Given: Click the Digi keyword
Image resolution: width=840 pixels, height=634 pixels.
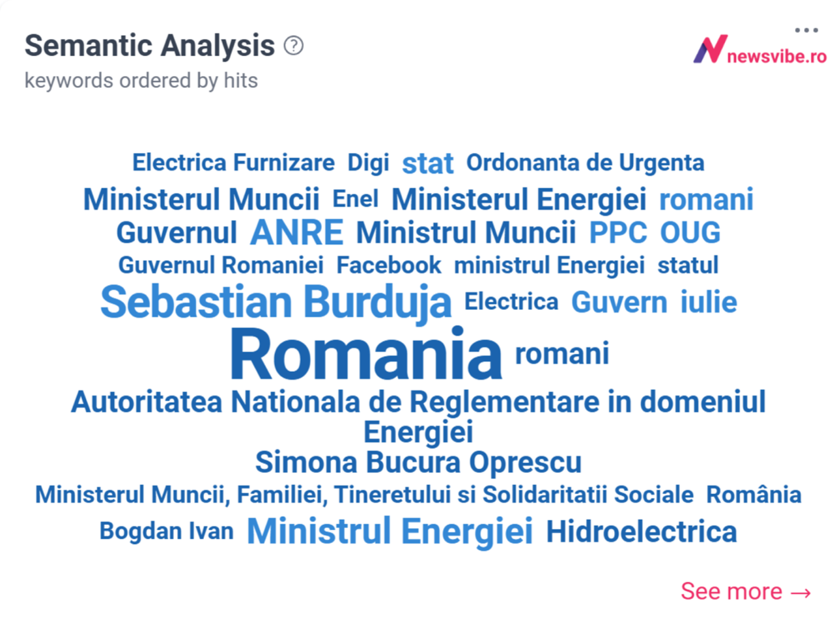Looking at the screenshot, I should [368, 163].
